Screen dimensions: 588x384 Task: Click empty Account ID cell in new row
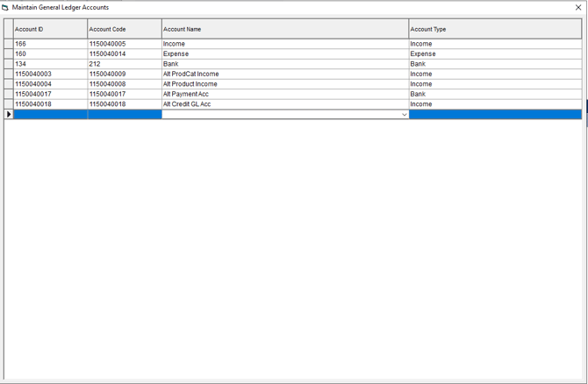(50, 114)
